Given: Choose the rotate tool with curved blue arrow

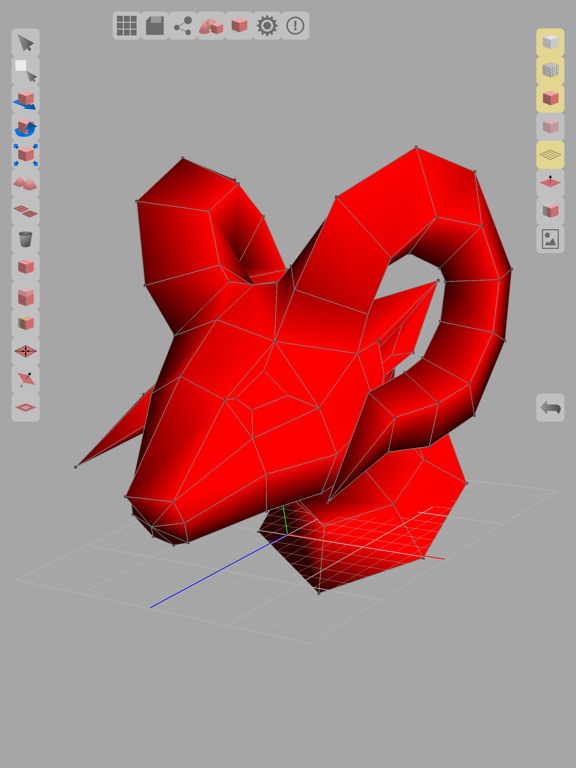Looking at the screenshot, I should (25, 127).
